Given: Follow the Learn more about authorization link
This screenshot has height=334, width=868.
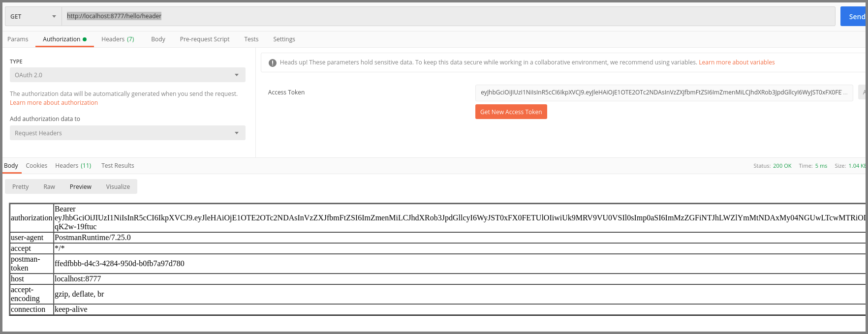Looking at the screenshot, I should (x=54, y=103).
